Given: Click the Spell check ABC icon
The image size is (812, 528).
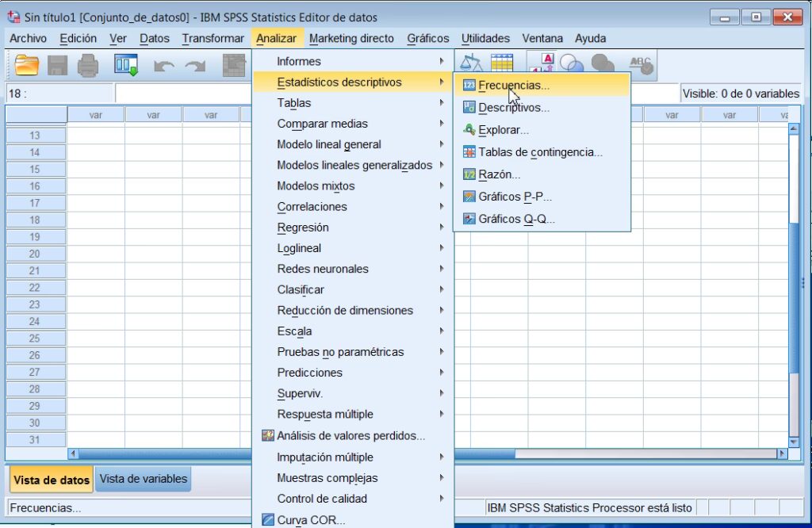Looking at the screenshot, I should tap(641, 66).
